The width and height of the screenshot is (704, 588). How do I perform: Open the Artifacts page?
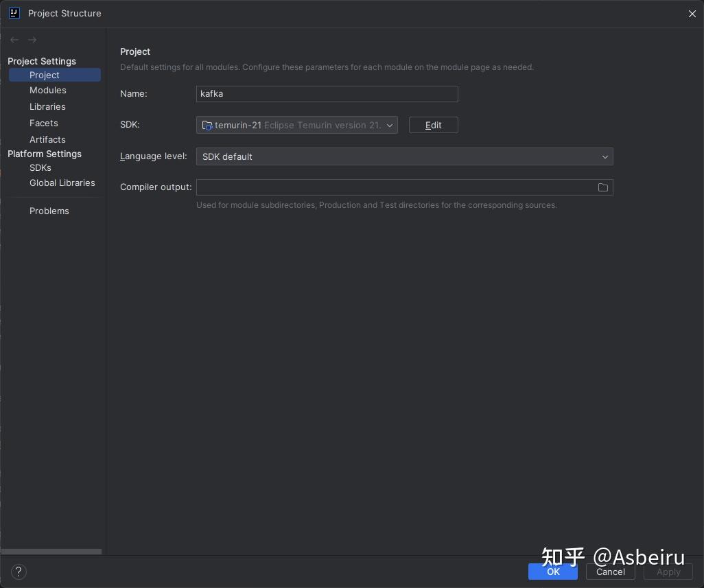click(47, 139)
